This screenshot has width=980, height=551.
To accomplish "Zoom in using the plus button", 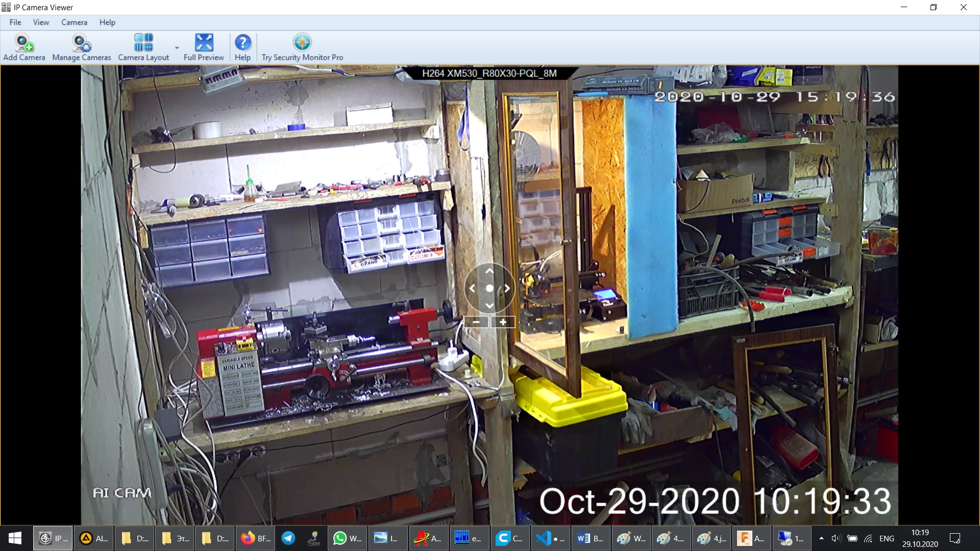I will (x=503, y=322).
